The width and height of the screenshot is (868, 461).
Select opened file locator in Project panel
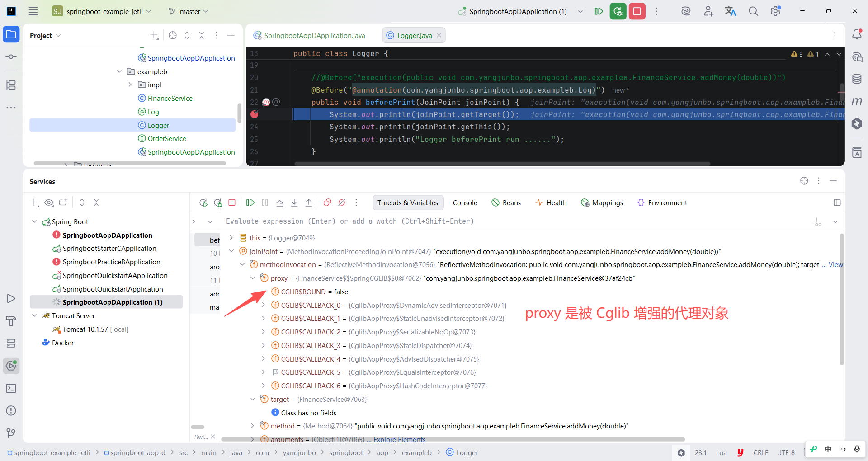point(173,35)
